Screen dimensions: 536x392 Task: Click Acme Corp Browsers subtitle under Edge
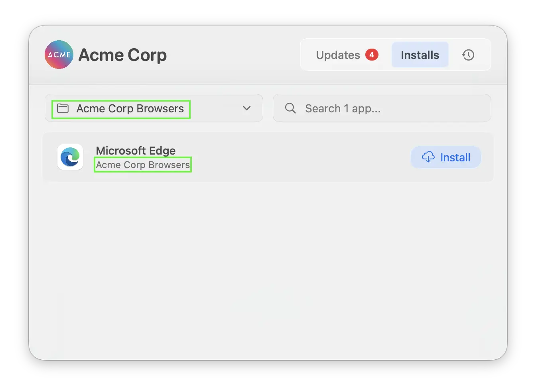(143, 165)
